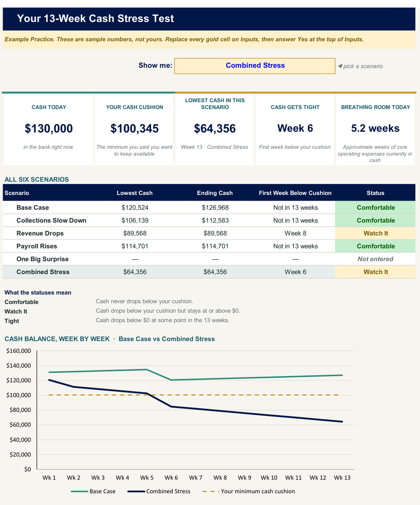
Task: Click the Example Practice notice banner
Action: click(x=209, y=40)
